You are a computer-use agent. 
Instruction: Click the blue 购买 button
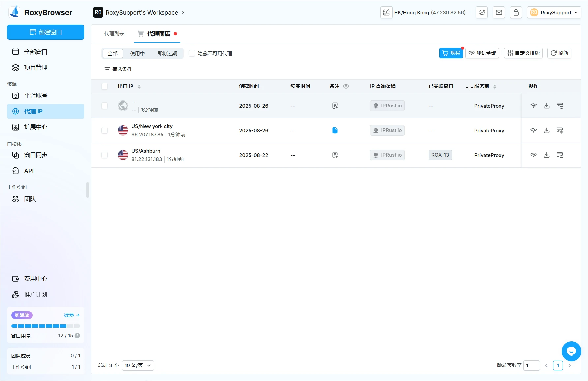(x=451, y=53)
